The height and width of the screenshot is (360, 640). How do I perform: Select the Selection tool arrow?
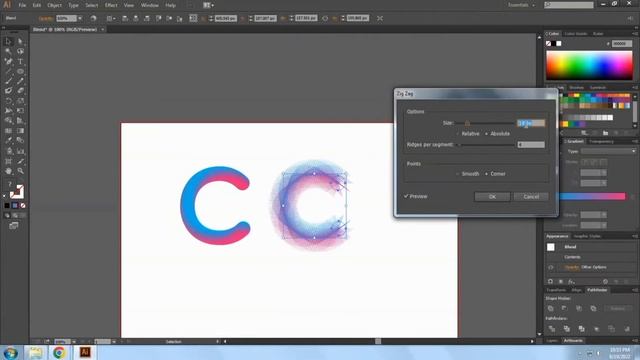8,41
